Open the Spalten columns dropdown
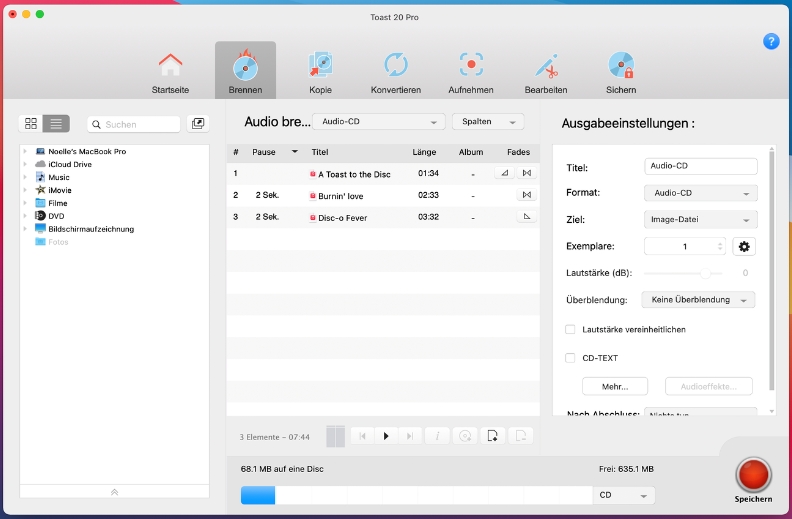792x519 pixels. tap(488, 122)
